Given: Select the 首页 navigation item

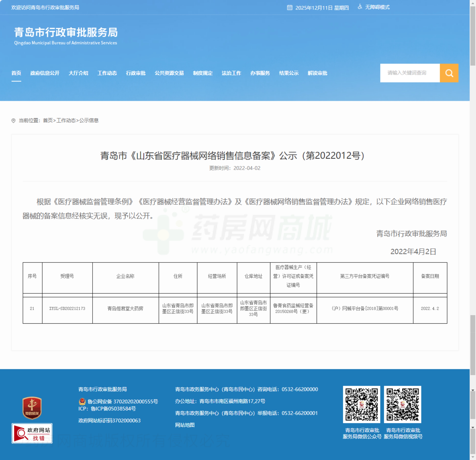Looking at the screenshot, I should pos(16,73).
